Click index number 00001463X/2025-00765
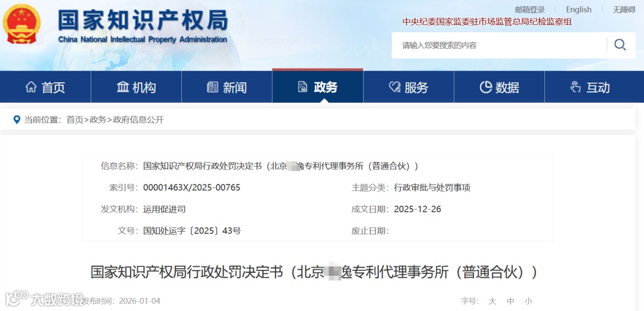Screen dimensions: 644x311 click(x=192, y=187)
